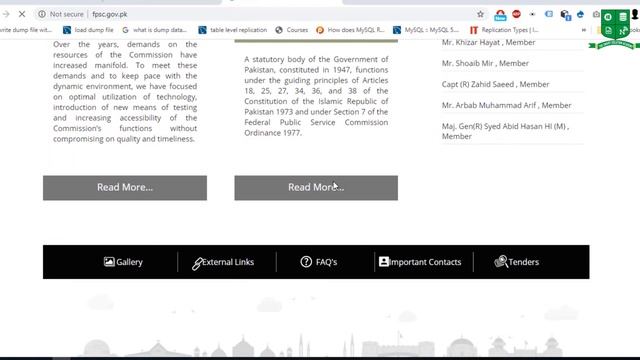
Task: Open the 'Replication Types' bookmark
Action: [x=504, y=30]
